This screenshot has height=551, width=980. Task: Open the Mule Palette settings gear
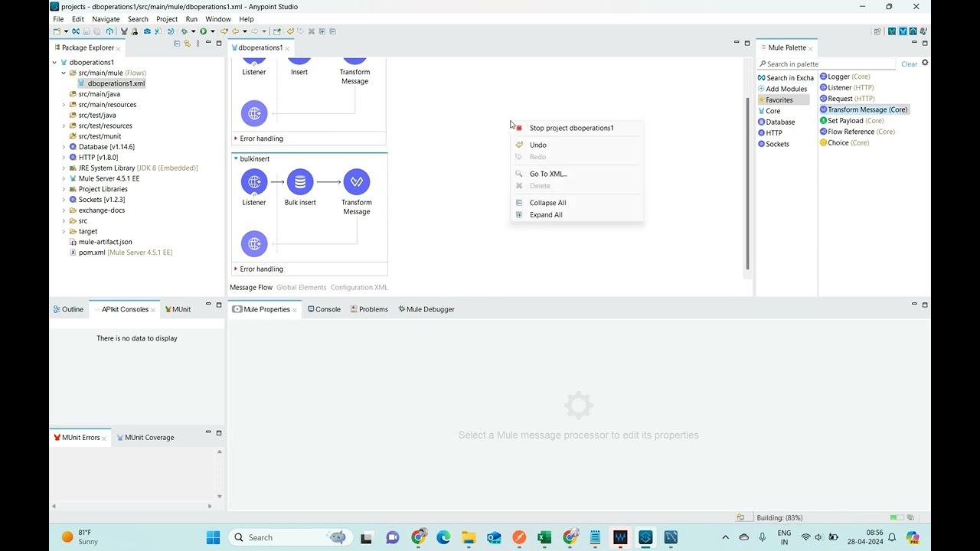tap(925, 63)
